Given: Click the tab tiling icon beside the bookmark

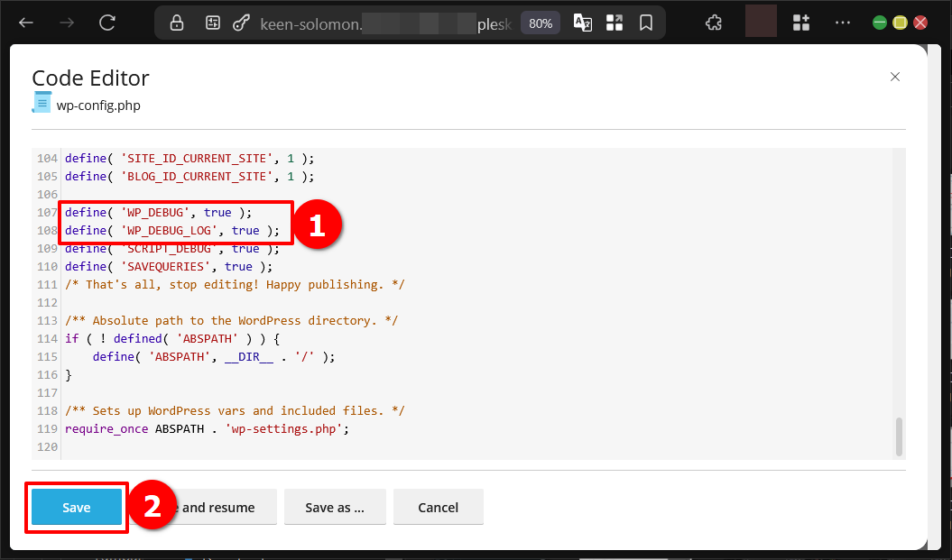Looking at the screenshot, I should (615, 23).
